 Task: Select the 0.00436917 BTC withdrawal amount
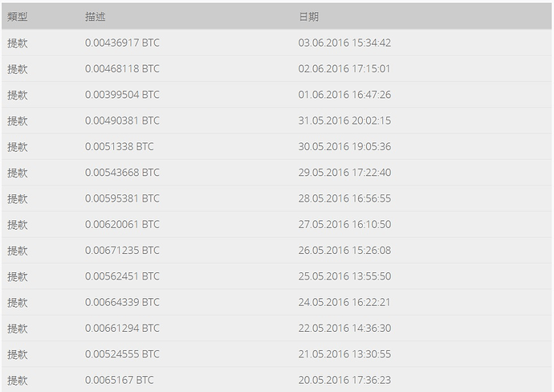point(122,43)
